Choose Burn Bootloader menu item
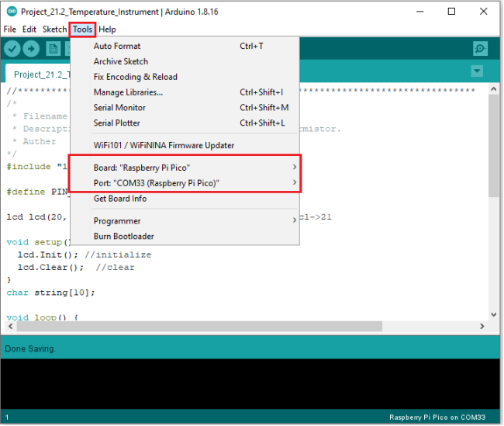The width and height of the screenshot is (504, 426). coord(185,237)
